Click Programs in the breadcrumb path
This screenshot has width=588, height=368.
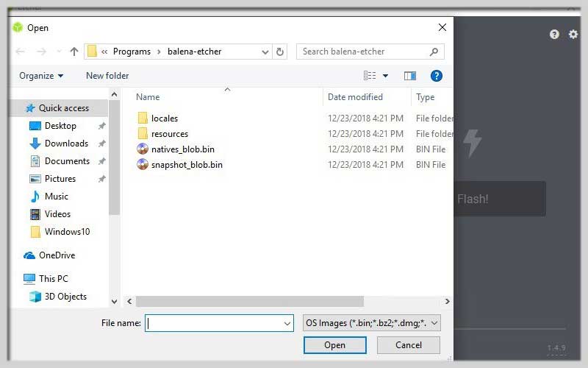point(132,52)
